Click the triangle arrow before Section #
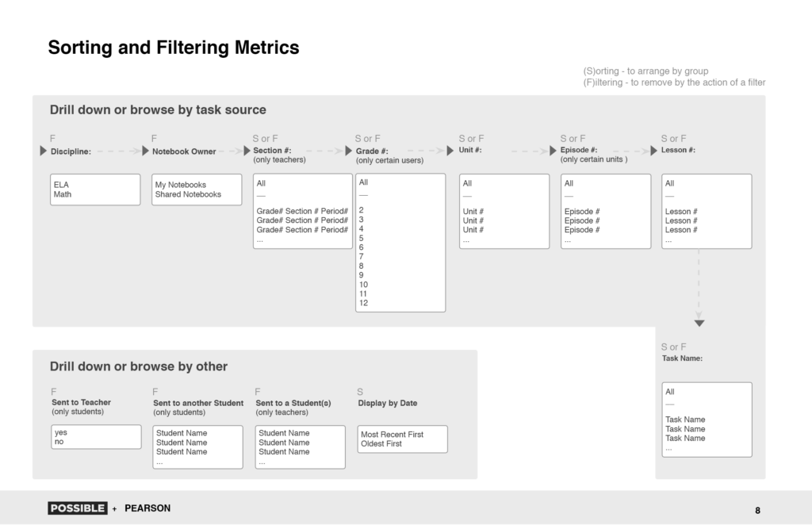Screen dimensions: 812x525 [247, 151]
